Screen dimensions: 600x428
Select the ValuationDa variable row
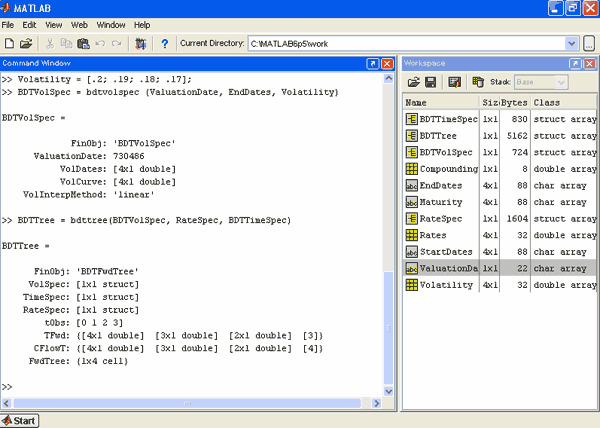pyautogui.click(x=500, y=269)
